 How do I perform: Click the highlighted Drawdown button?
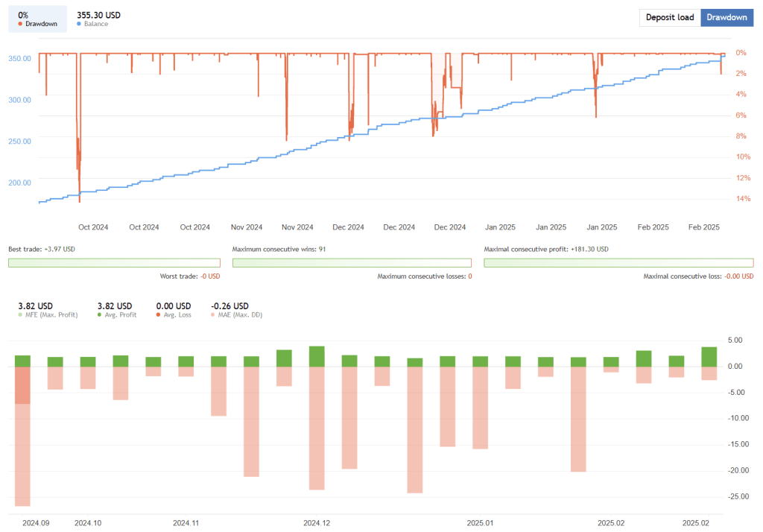click(x=726, y=17)
